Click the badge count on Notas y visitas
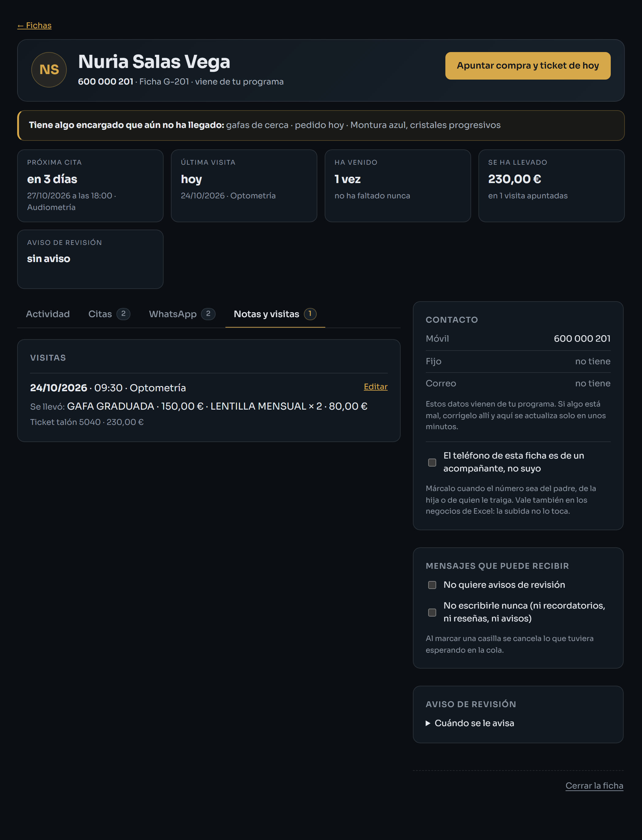642x840 pixels. point(310,314)
